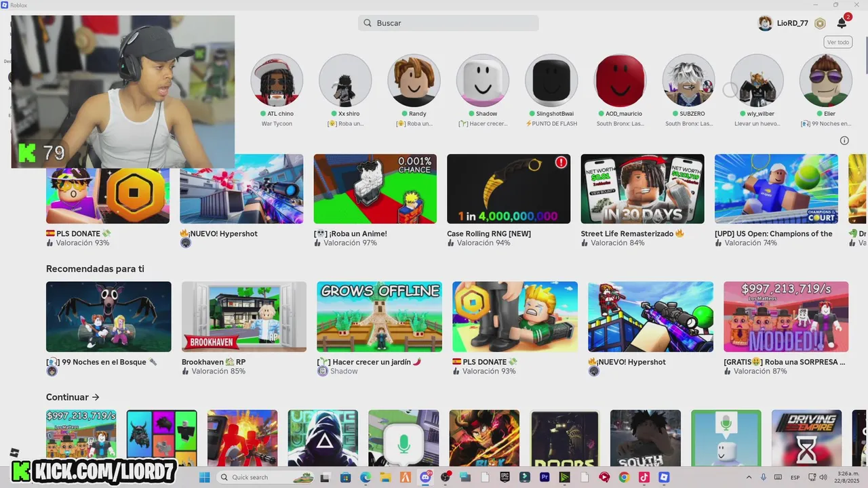This screenshot has height=488, width=868.
Task: Open DOORS thumbnail in Continuar row
Action: (564, 438)
